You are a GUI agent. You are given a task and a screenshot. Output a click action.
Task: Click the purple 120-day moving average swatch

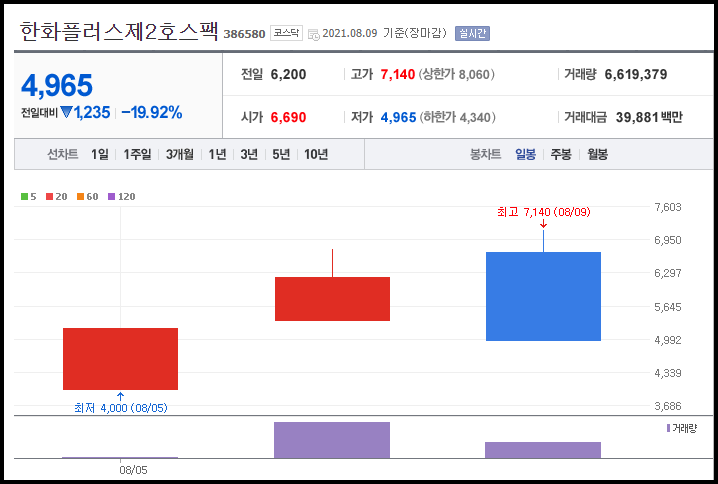[111, 196]
